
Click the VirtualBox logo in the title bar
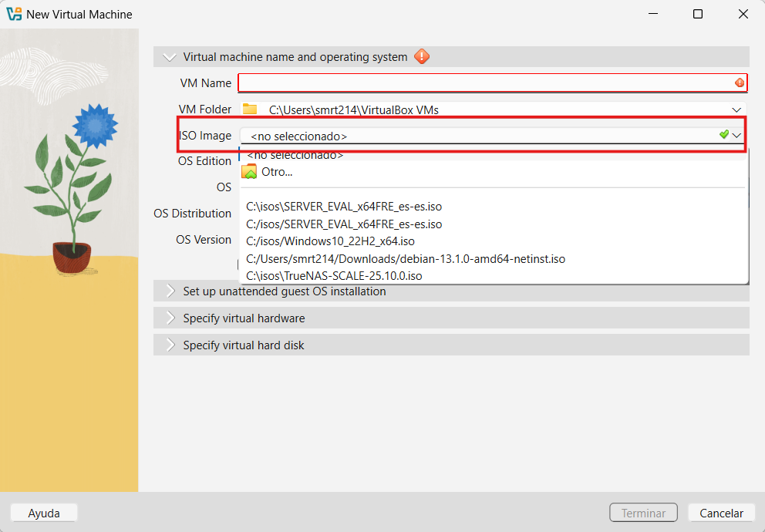point(13,14)
